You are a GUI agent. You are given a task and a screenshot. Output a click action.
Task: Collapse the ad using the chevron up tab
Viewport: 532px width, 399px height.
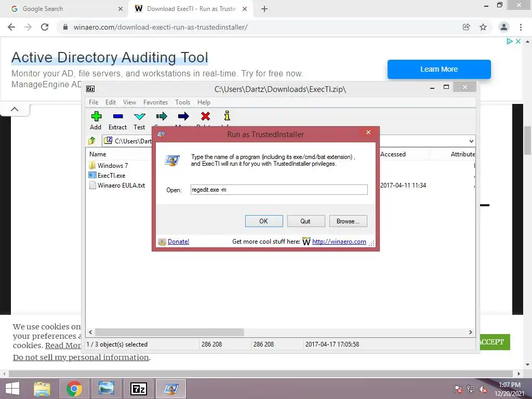(x=15, y=109)
